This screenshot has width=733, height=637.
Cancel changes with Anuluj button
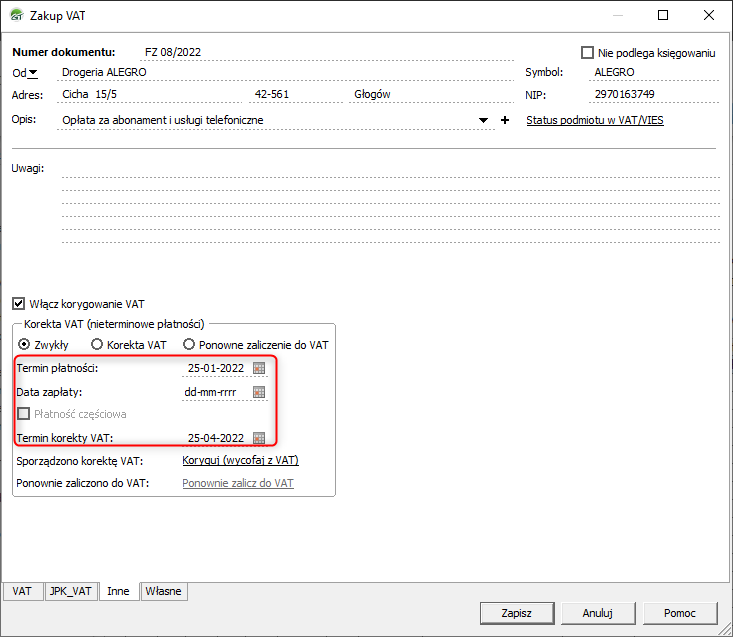click(x=598, y=613)
